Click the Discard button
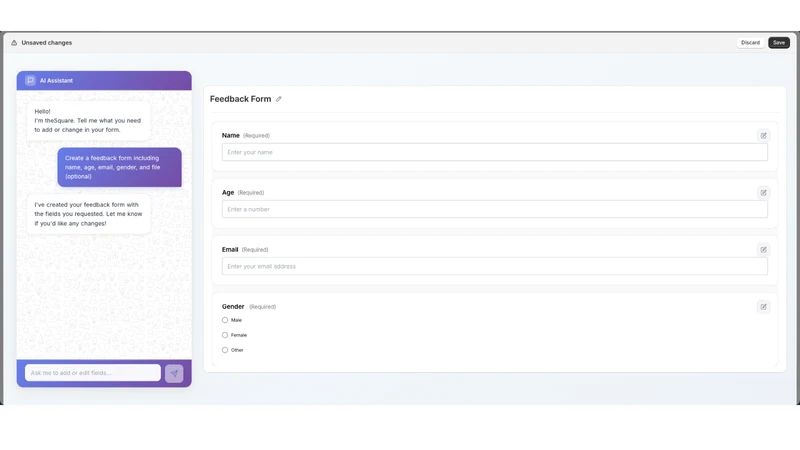The width and height of the screenshot is (800, 450). tap(750, 43)
